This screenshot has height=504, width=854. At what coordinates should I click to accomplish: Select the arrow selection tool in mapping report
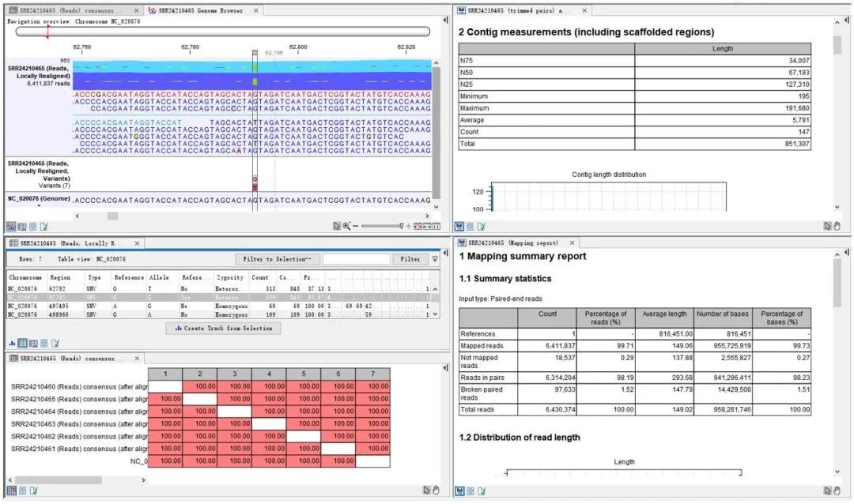click(827, 491)
